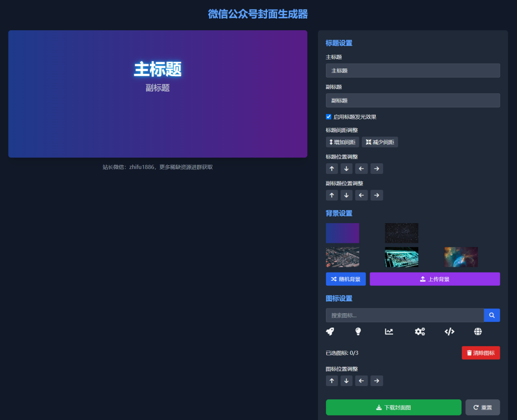Click 随机背景 button

tap(346, 279)
